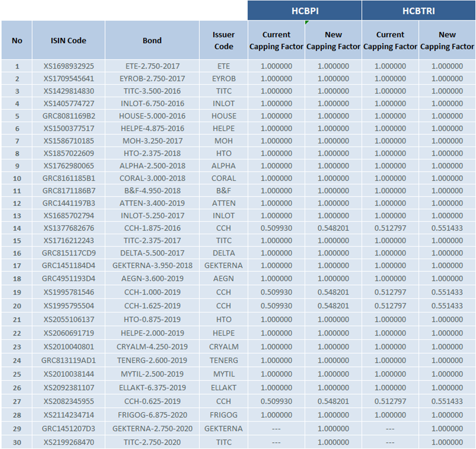
Task: Click the ISIN Code column header
Action: click(68, 41)
